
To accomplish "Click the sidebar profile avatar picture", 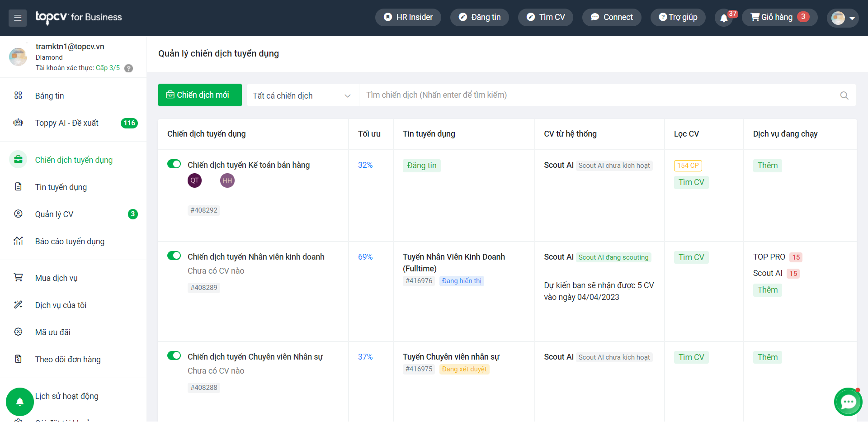I will pos(18,57).
